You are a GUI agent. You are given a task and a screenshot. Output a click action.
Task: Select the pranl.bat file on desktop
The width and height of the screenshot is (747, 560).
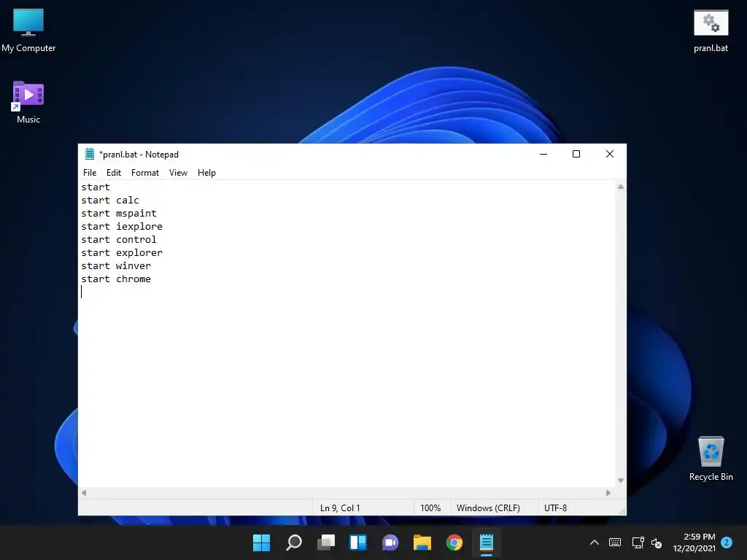click(711, 31)
